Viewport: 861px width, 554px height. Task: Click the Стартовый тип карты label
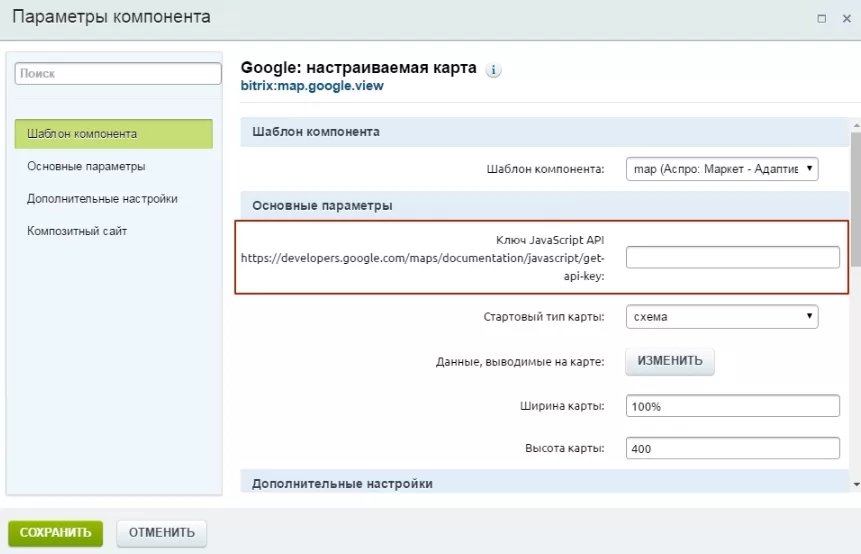click(544, 317)
